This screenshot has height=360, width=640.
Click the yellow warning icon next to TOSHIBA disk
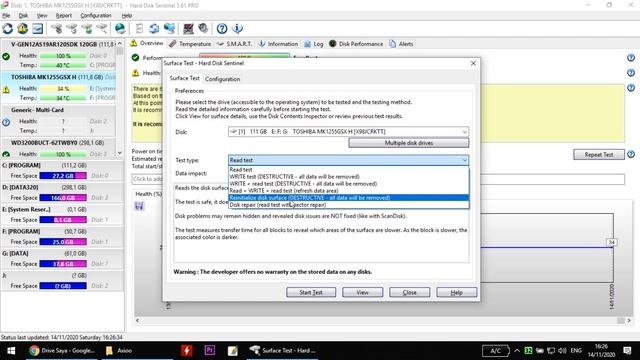pyautogui.click(x=6, y=89)
